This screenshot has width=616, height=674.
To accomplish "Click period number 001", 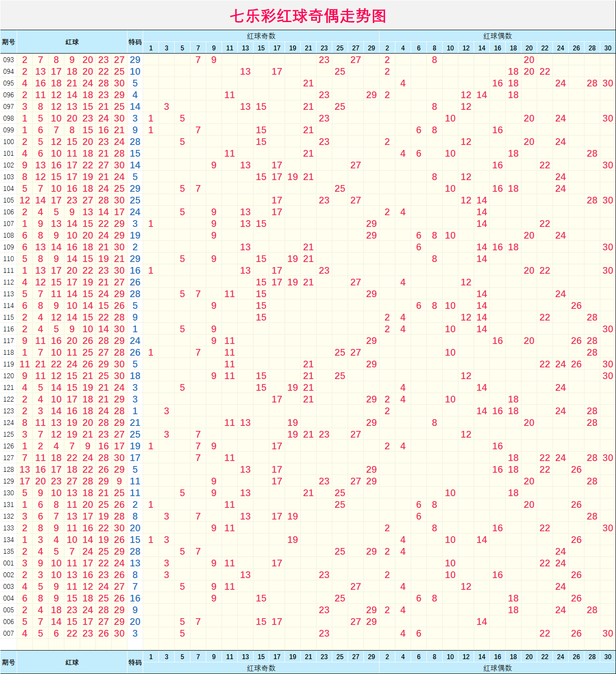I will [x=9, y=563].
